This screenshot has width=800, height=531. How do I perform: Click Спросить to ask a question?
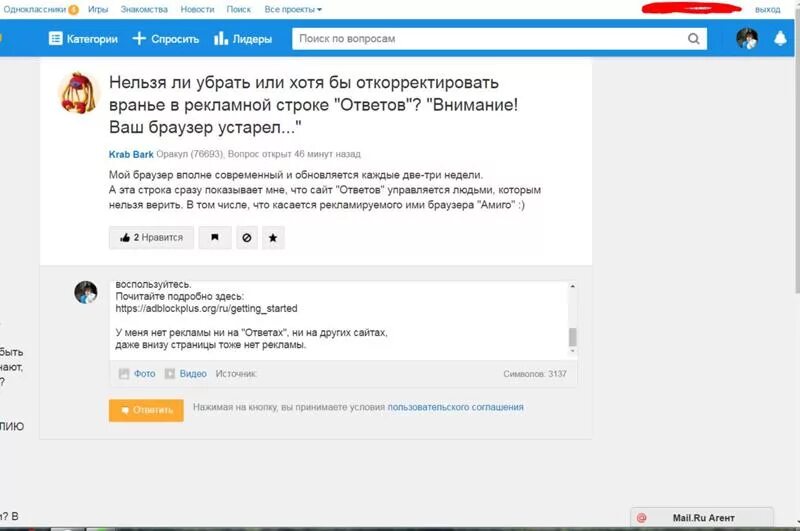click(166, 39)
